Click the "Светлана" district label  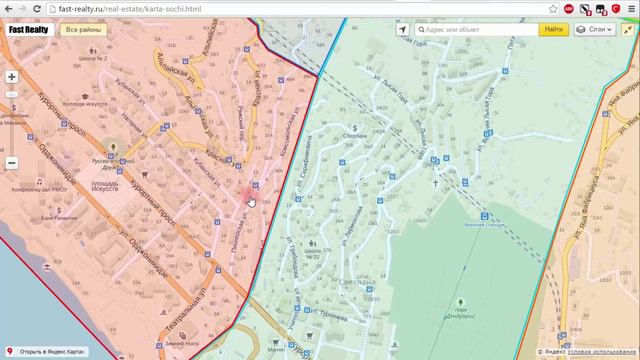357,282
